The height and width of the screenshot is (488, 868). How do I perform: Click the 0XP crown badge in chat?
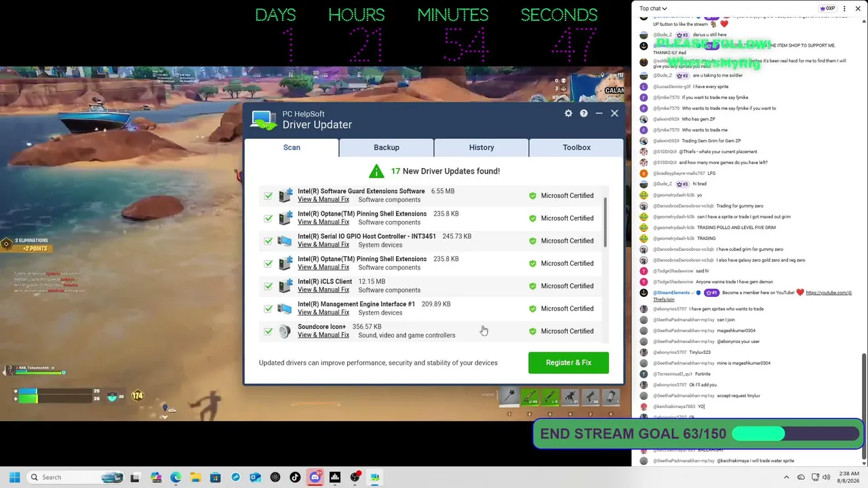click(827, 9)
